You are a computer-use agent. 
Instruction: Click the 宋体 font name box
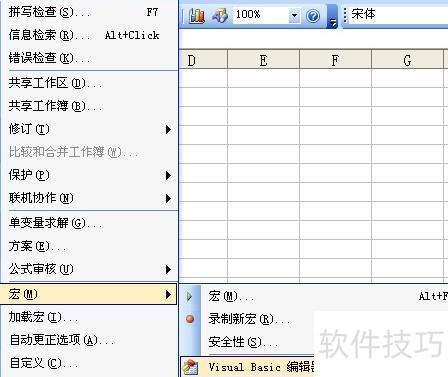(399, 14)
